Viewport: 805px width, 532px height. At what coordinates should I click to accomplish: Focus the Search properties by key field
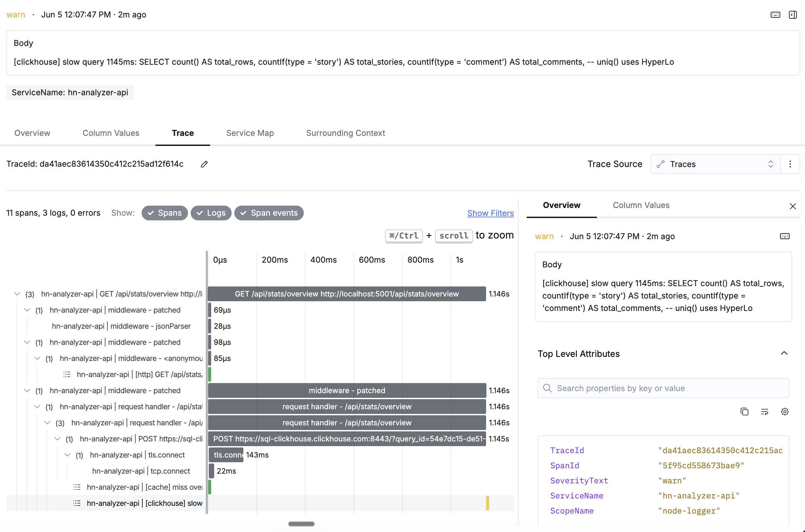pyautogui.click(x=663, y=388)
